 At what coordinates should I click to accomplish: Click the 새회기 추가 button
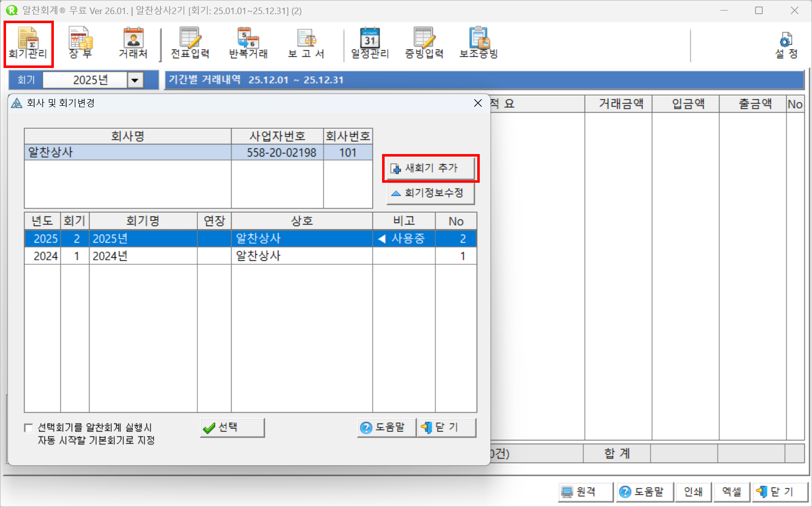430,168
